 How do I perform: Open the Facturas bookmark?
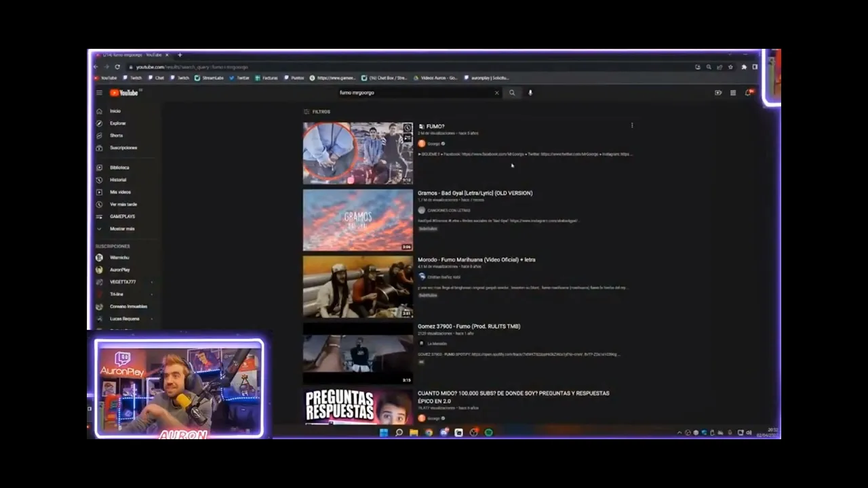click(267, 78)
